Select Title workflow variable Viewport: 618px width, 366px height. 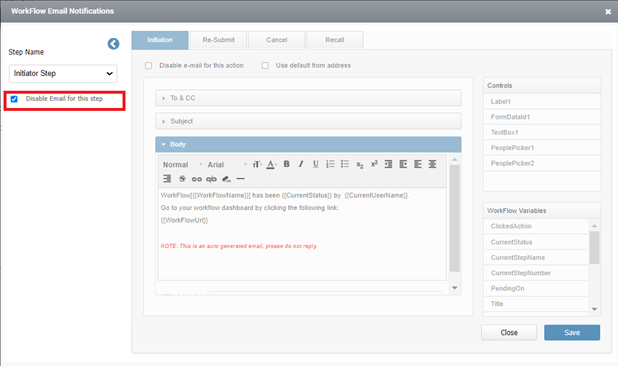[x=536, y=304]
